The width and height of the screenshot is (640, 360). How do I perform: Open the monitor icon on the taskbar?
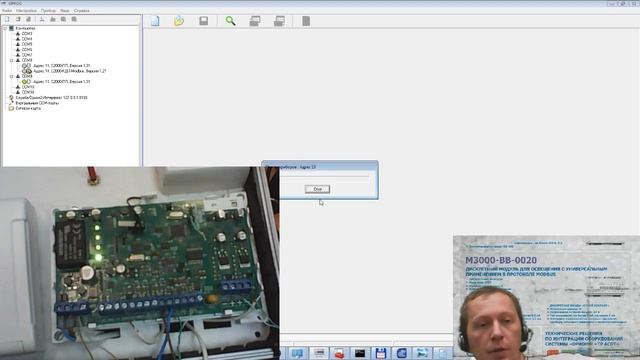(x=297, y=353)
